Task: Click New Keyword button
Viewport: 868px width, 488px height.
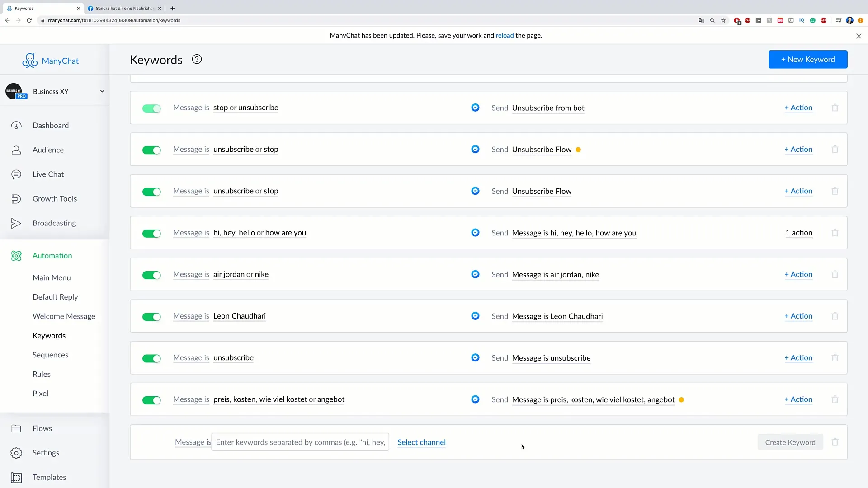Action: click(808, 59)
